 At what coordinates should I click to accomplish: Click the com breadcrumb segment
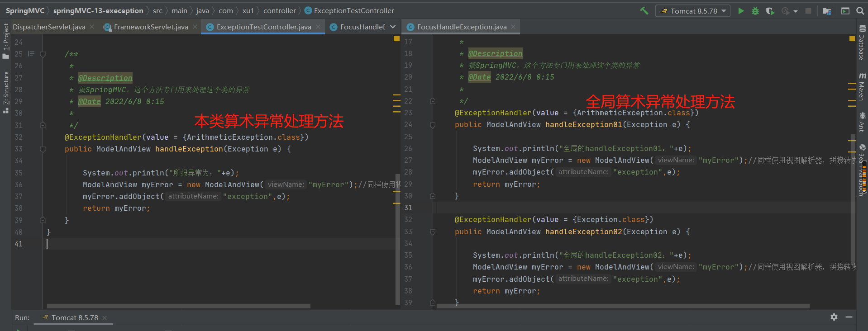tap(226, 11)
